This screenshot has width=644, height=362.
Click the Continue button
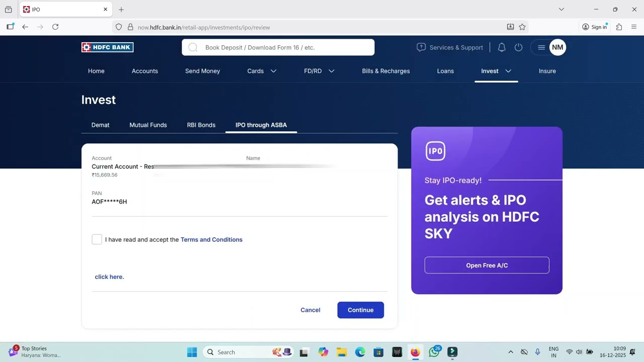coord(361,310)
